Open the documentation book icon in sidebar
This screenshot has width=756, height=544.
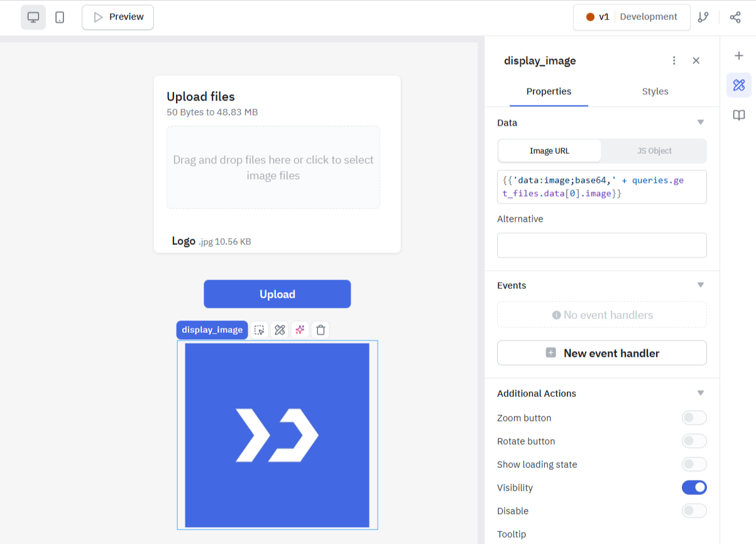[x=739, y=115]
